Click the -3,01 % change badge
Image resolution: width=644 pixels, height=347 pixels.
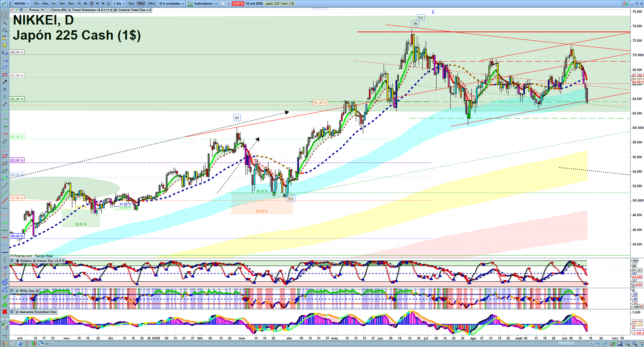click(238, 4)
